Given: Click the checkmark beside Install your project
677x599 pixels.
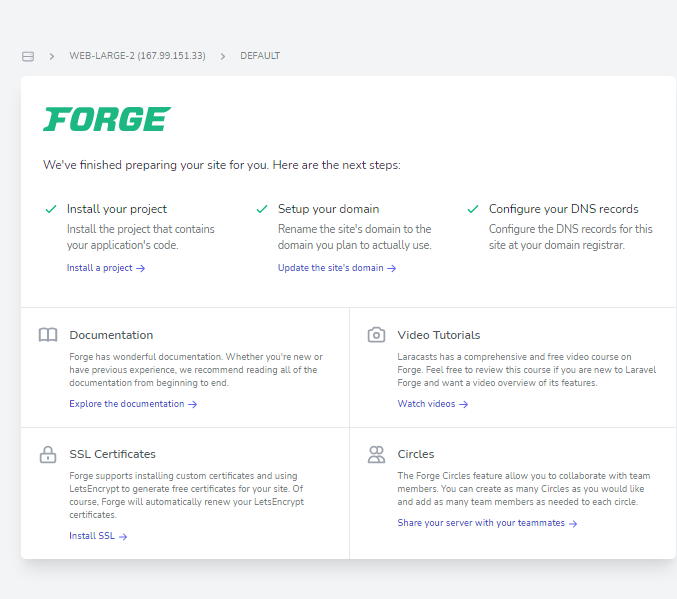Looking at the screenshot, I should pos(51,209).
